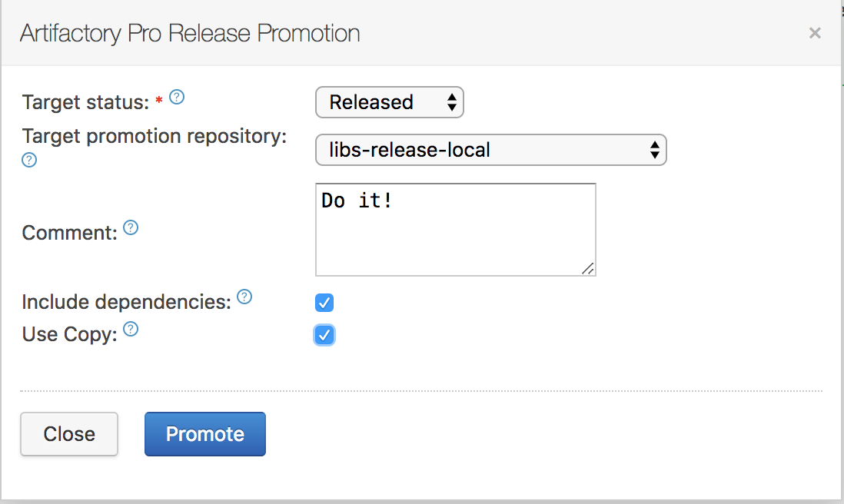Click the resize grip of the comment box

pyautogui.click(x=589, y=268)
